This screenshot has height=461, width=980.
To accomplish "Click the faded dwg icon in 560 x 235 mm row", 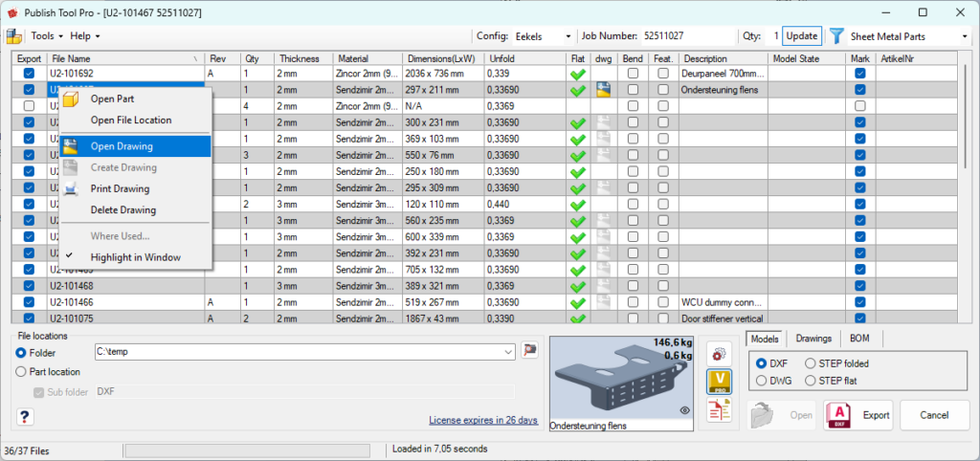I will (x=603, y=221).
